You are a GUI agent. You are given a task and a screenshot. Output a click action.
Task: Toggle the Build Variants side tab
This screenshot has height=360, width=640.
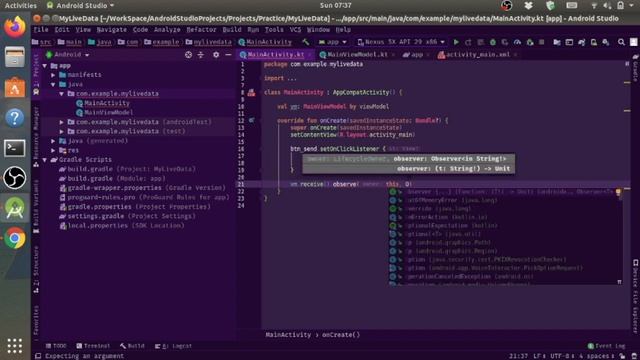[x=36, y=206]
